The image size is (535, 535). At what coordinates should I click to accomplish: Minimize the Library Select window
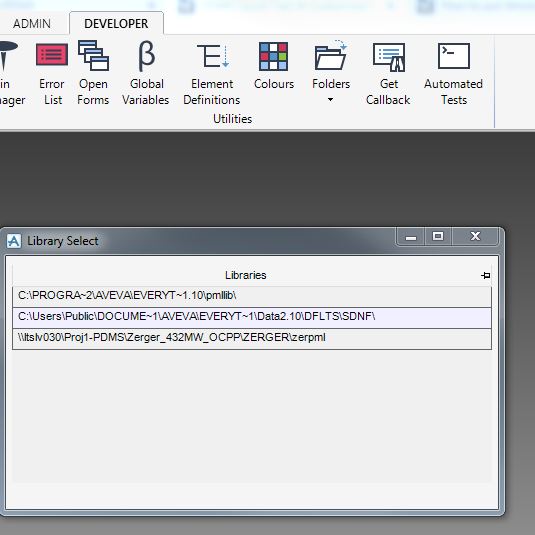[x=411, y=236]
